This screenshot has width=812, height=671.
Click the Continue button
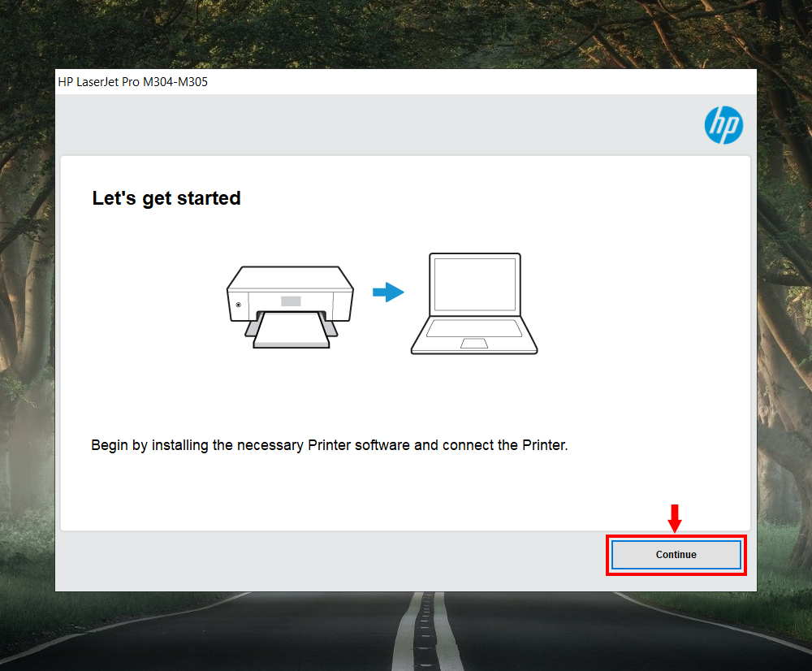(676, 554)
